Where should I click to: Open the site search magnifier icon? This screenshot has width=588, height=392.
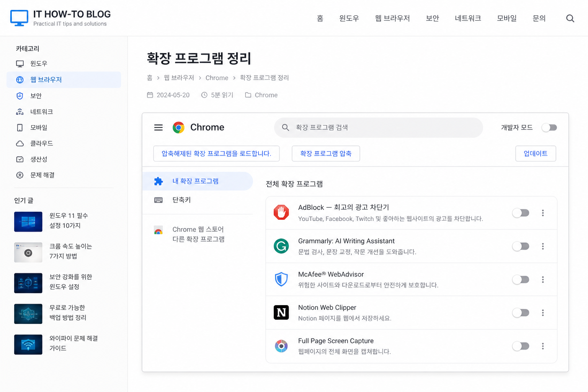pos(570,18)
